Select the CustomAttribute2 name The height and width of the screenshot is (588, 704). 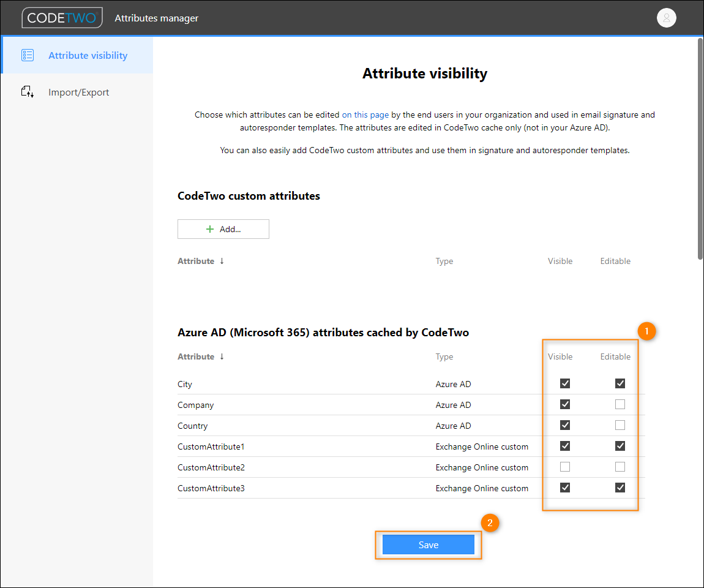click(211, 467)
